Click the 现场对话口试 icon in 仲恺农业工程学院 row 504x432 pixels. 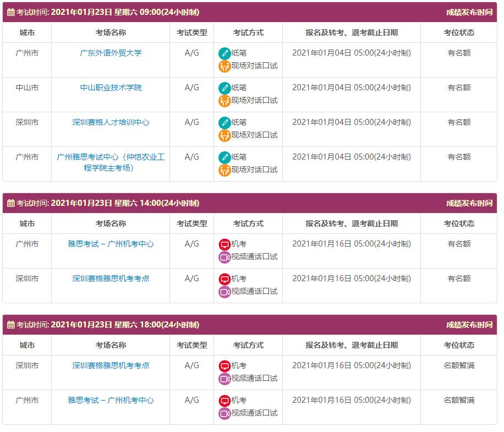pyautogui.click(x=224, y=170)
